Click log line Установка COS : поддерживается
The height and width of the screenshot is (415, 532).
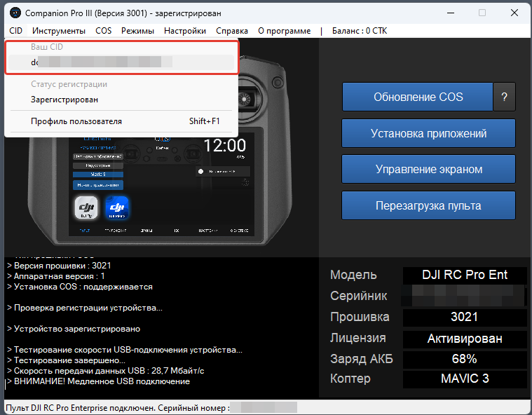tap(80, 287)
